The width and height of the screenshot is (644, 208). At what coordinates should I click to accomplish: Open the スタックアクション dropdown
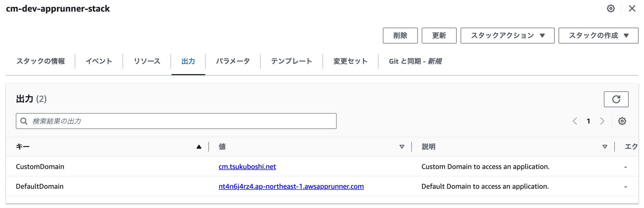[x=507, y=35]
